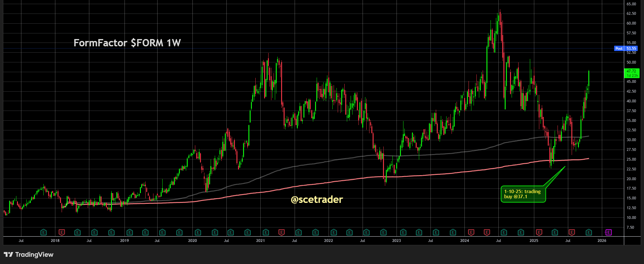Screen dimensions: 644x264
Task: Click the 10.00 price axis label
Action: tap(631, 218)
